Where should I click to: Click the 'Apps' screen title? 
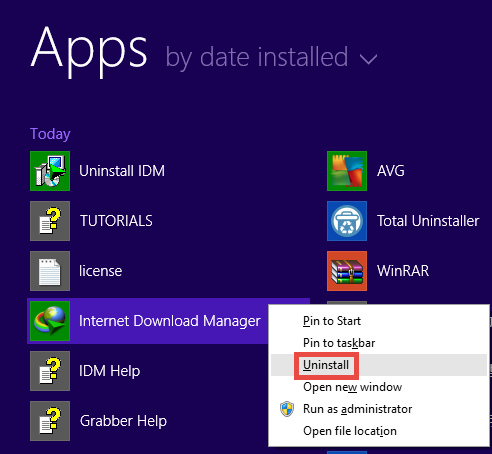click(89, 52)
